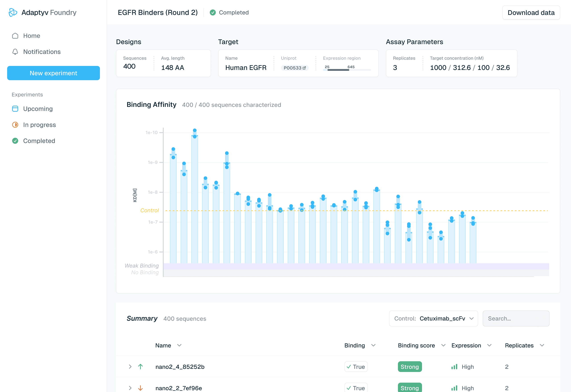Click the True binding checkmark for nano2_4_85252b

(x=356, y=367)
